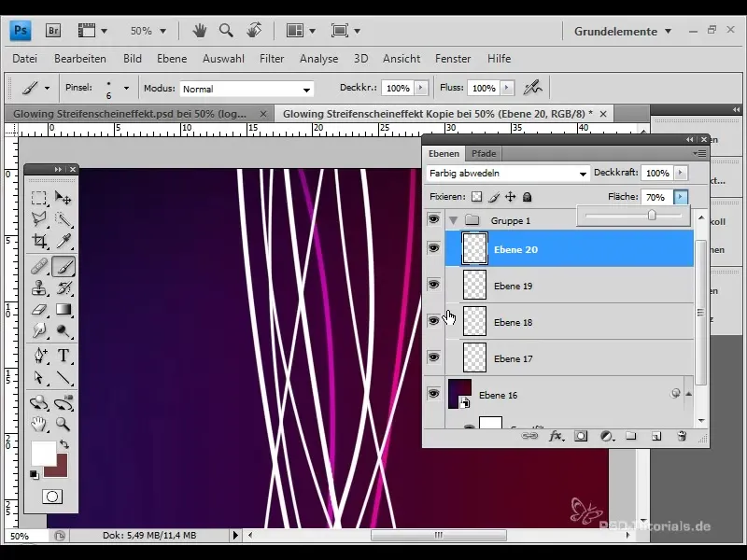Select the 3D Orbit camera tool
The image size is (747, 560).
(63, 403)
